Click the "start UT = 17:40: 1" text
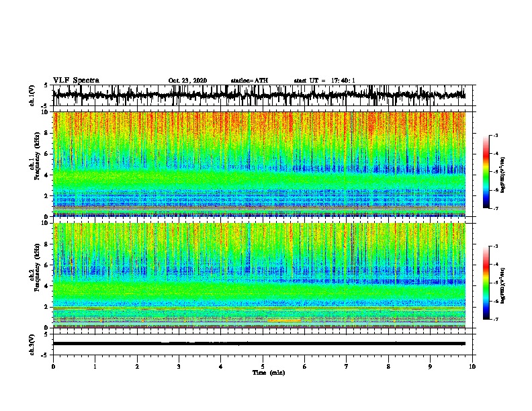This screenshot has height=411, width=532. click(324, 81)
